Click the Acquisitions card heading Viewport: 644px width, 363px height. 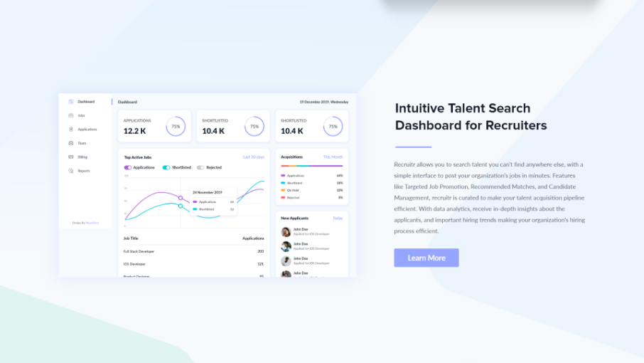291,157
